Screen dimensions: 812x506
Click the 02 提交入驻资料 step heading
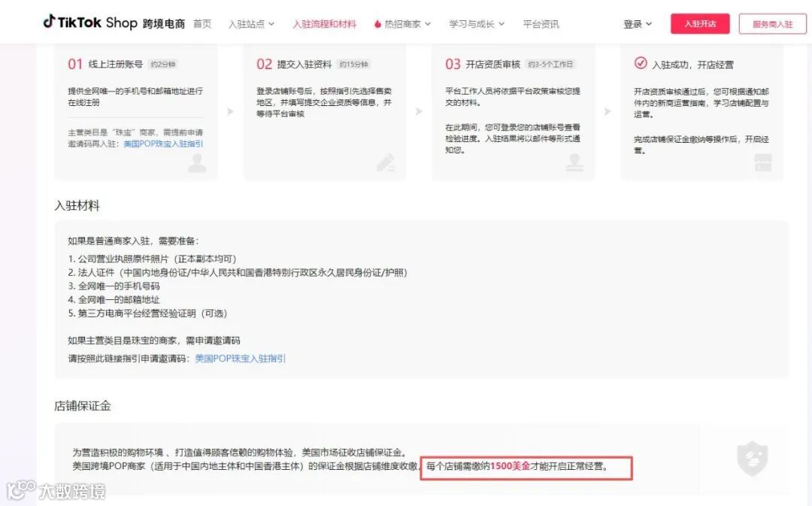click(294, 64)
